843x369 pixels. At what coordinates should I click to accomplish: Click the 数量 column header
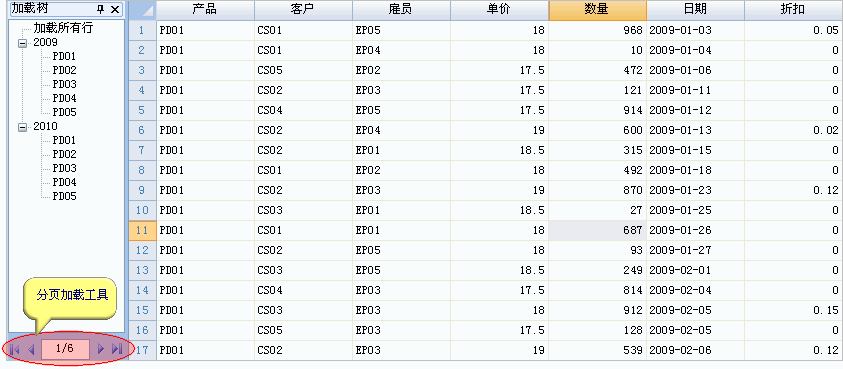[x=597, y=10]
